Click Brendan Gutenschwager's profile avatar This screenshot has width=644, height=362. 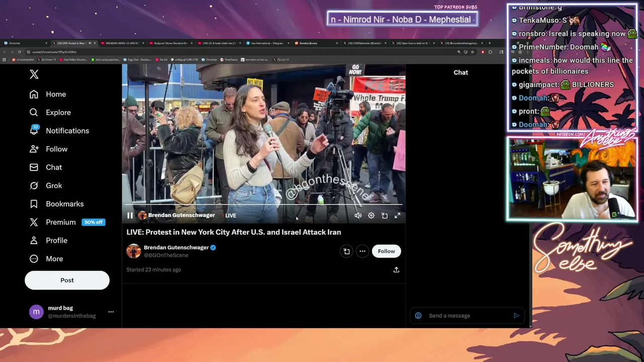[x=133, y=251]
